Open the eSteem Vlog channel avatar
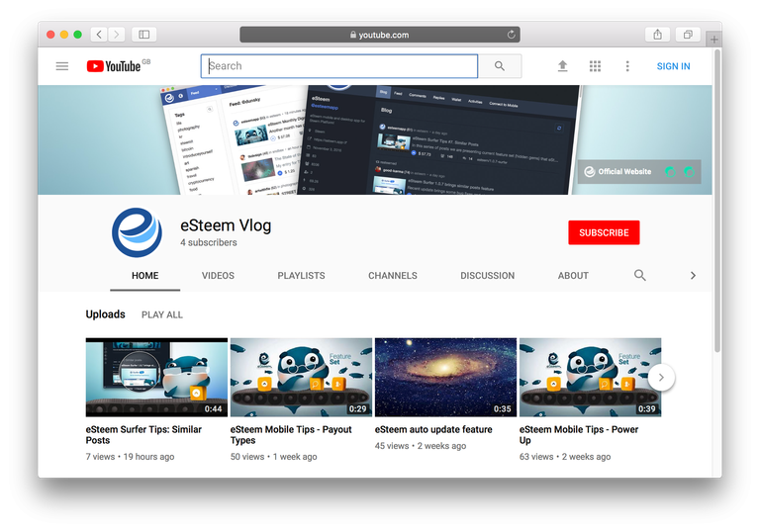This screenshot has width=760, height=532. (x=138, y=232)
